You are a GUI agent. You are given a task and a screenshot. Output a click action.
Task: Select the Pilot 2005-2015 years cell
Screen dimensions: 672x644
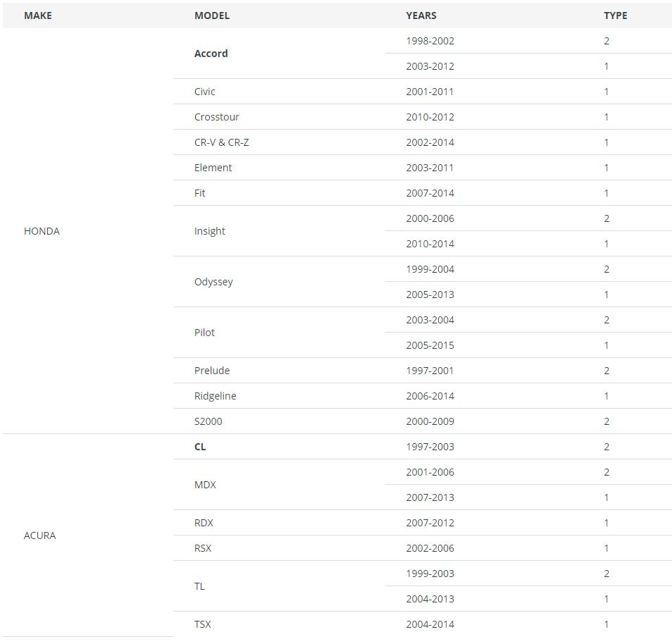pyautogui.click(x=430, y=345)
